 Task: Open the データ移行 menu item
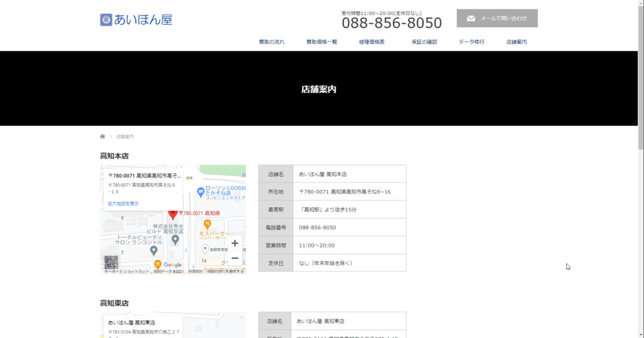tap(472, 42)
